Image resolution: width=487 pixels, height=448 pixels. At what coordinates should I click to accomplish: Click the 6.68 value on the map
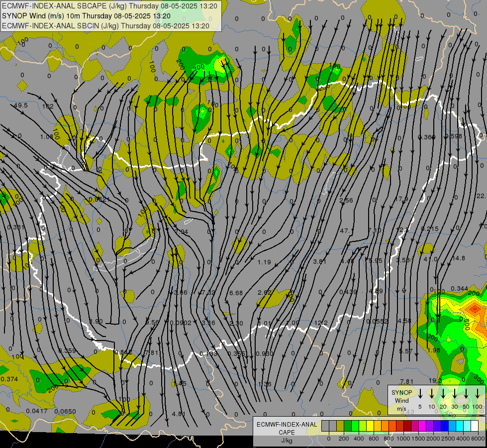(x=236, y=293)
